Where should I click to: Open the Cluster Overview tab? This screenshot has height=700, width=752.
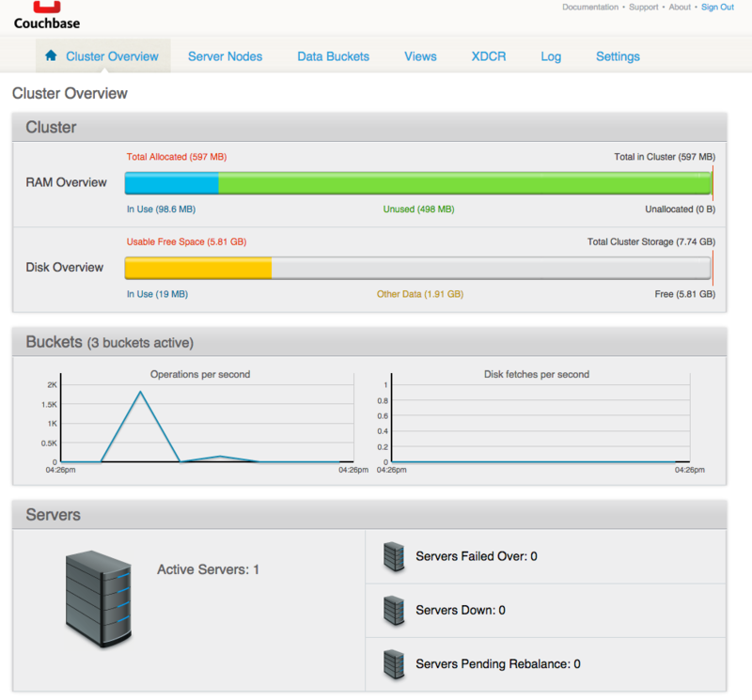click(x=103, y=56)
